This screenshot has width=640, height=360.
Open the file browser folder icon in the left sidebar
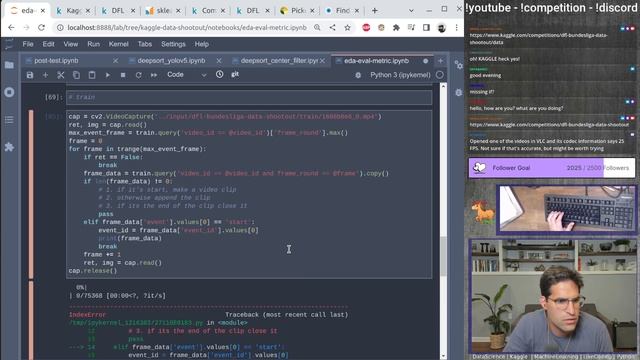point(9,65)
